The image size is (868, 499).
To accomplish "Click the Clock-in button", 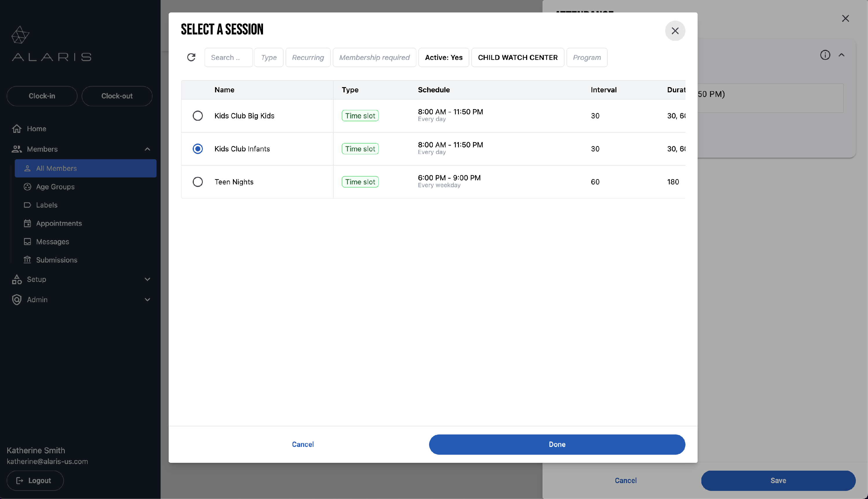I will [x=42, y=96].
